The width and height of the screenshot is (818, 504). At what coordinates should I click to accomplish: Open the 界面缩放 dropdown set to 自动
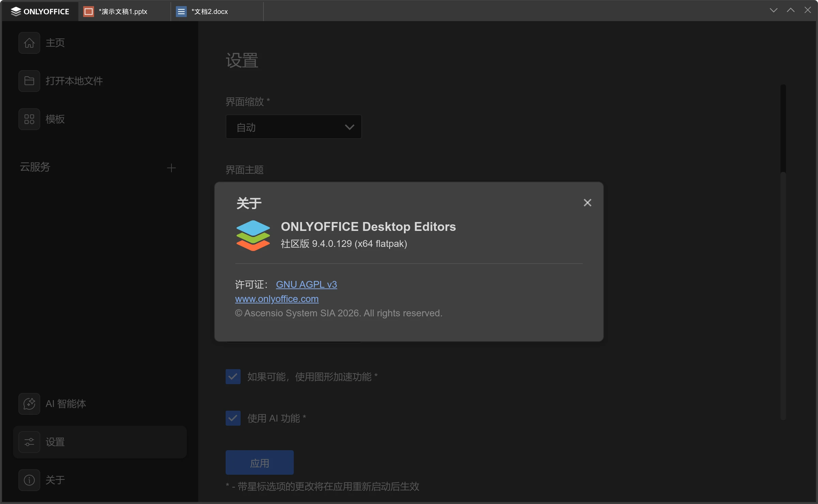(x=293, y=127)
